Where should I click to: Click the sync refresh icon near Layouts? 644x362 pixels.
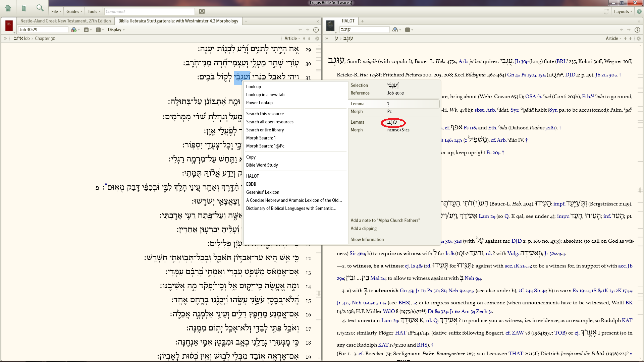point(606,11)
